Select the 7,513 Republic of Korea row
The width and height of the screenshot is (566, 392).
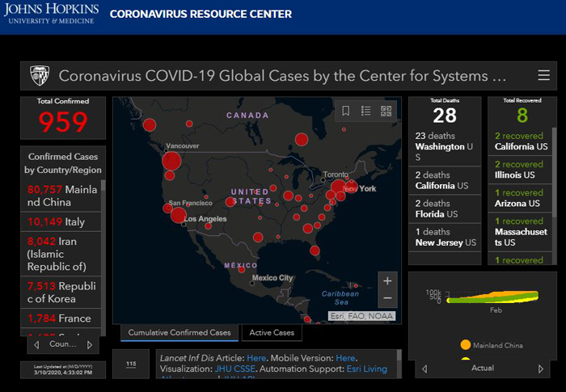click(x=61, y=293)
